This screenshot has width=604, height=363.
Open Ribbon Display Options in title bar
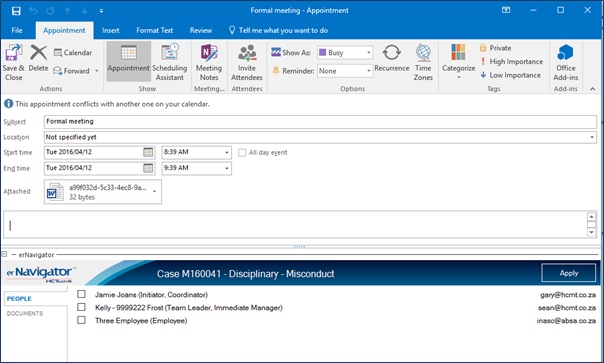506,10
